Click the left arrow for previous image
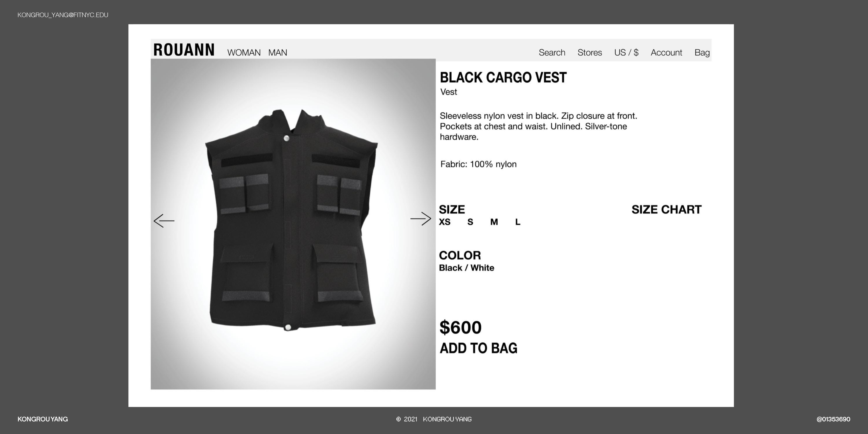Screen dimensions: 868x434 pos(164,221)
